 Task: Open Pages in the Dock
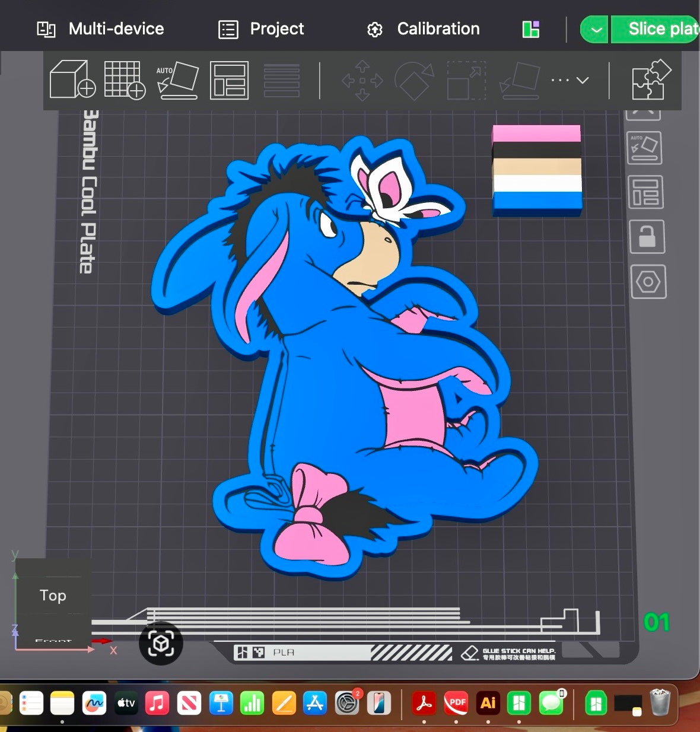pyautogui.click(x=284, y=704)
